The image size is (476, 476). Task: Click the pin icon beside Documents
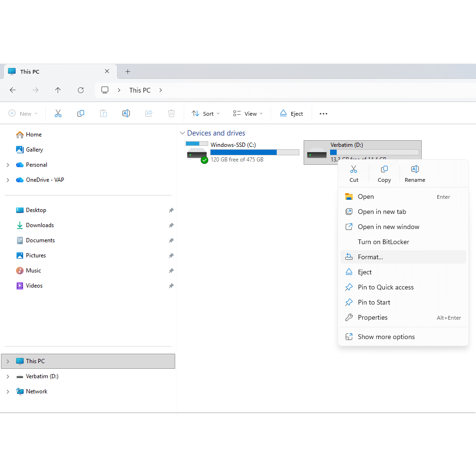(171, 240)
